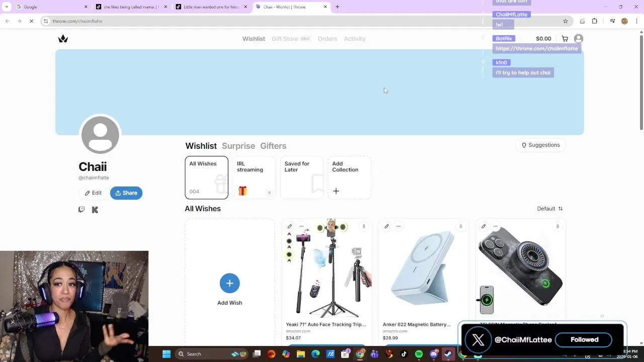Image resolution: width=644 pixels, height=362 pixels.
Task: Select the Saved for Later collection
Action: pos(301,177)
